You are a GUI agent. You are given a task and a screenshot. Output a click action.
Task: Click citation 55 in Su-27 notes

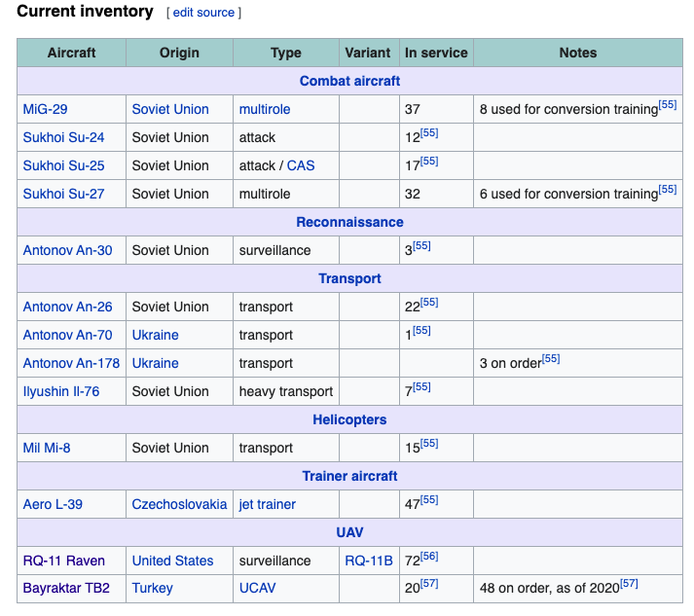(x=668, y=190)
